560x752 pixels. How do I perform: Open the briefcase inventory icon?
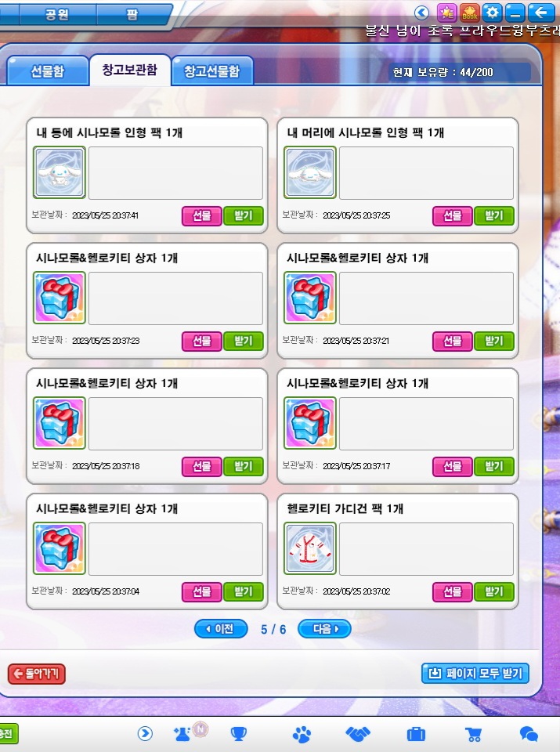416,734
